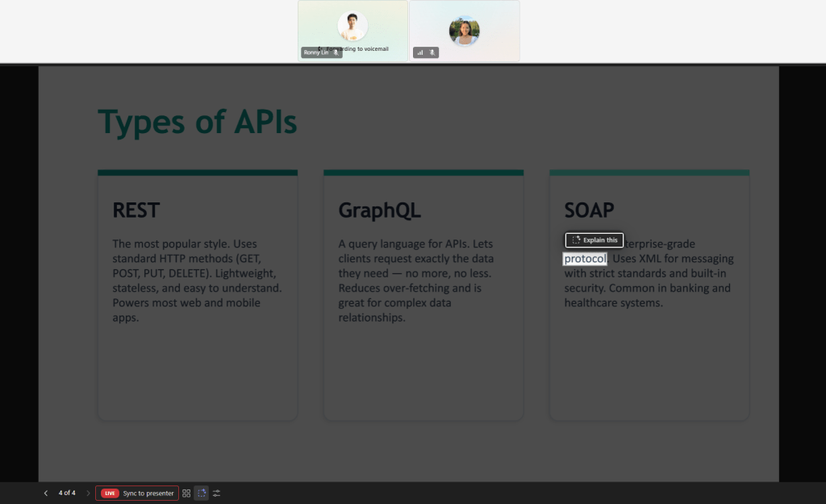Viewport: 826px width, 504px height.
Task: Click second participant's muted mic icon
Action: tap(432, 52)
